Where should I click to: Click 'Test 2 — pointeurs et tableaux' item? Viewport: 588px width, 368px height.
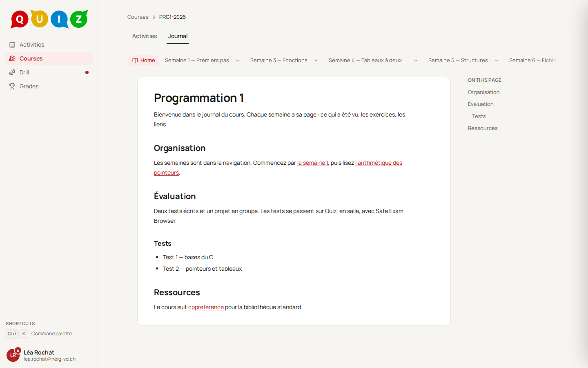[202, 269]
